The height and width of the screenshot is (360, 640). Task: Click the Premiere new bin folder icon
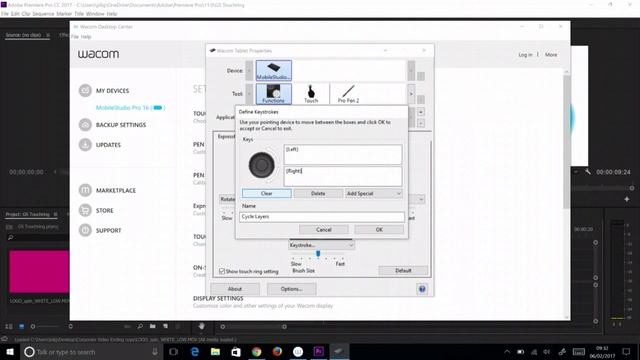point(152,326)
